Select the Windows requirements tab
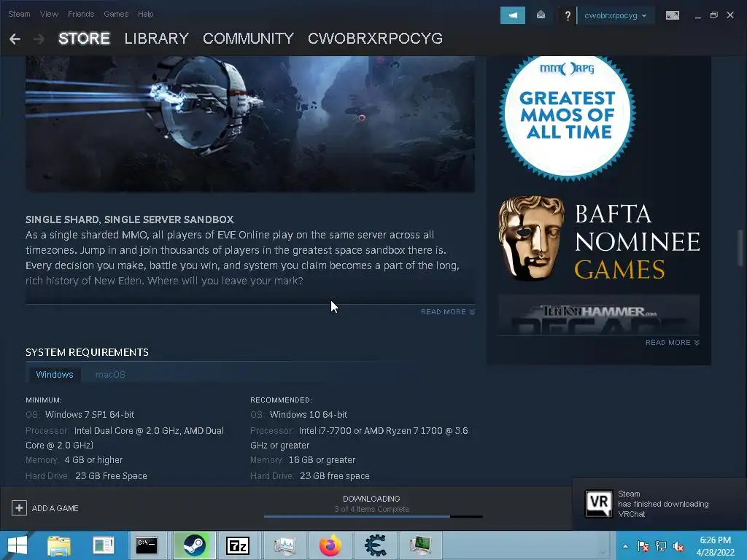Image resolution: width=747 pixels, height=560 pixels. 54,375
